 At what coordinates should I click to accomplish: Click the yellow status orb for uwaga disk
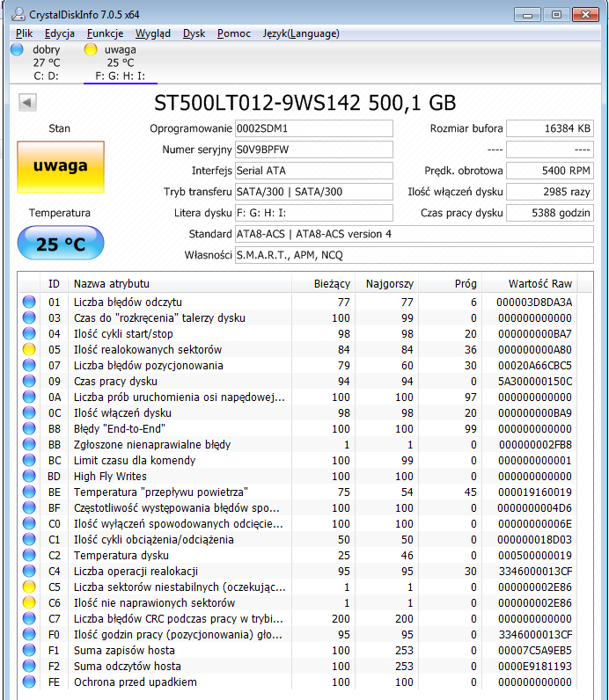click(x=91, y=49)
